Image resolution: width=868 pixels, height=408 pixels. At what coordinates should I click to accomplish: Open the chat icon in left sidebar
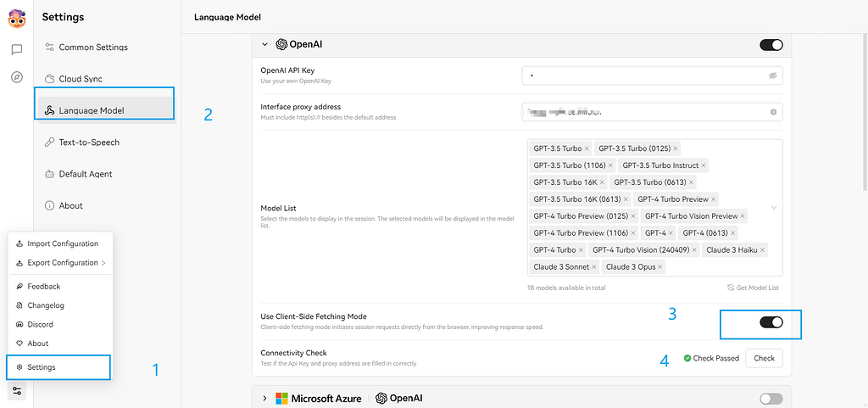pos(17,50)
